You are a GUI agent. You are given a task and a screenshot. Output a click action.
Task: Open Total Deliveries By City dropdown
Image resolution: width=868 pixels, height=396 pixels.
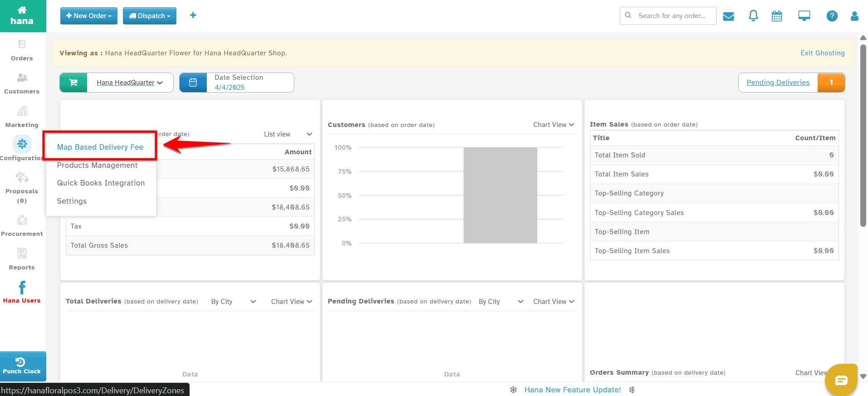click(234, 302)
